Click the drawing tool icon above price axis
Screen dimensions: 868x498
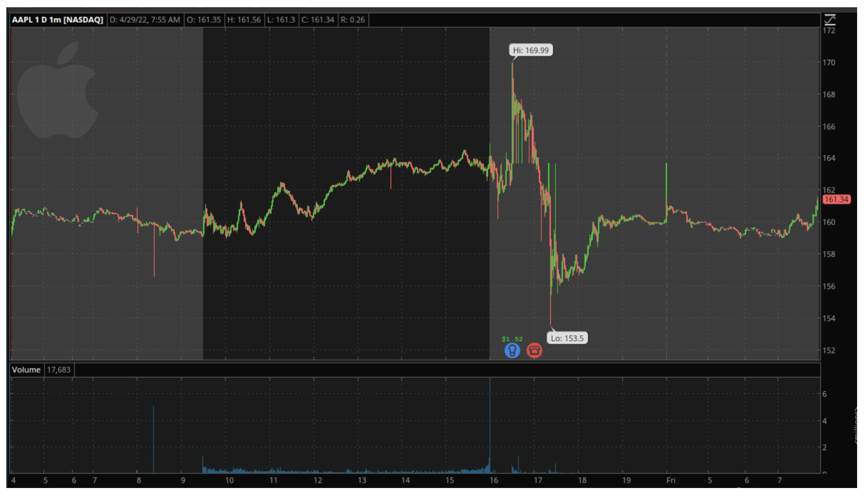[x=830, y=20]
